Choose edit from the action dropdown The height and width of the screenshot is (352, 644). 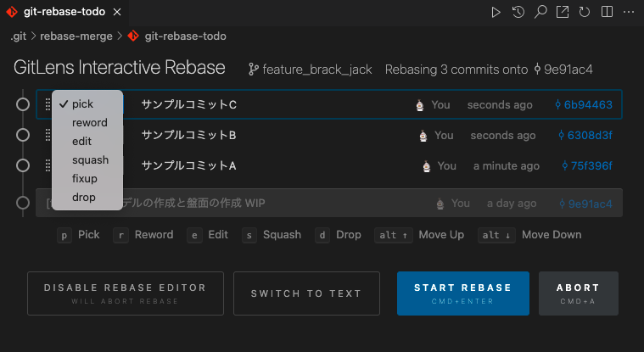87,142
